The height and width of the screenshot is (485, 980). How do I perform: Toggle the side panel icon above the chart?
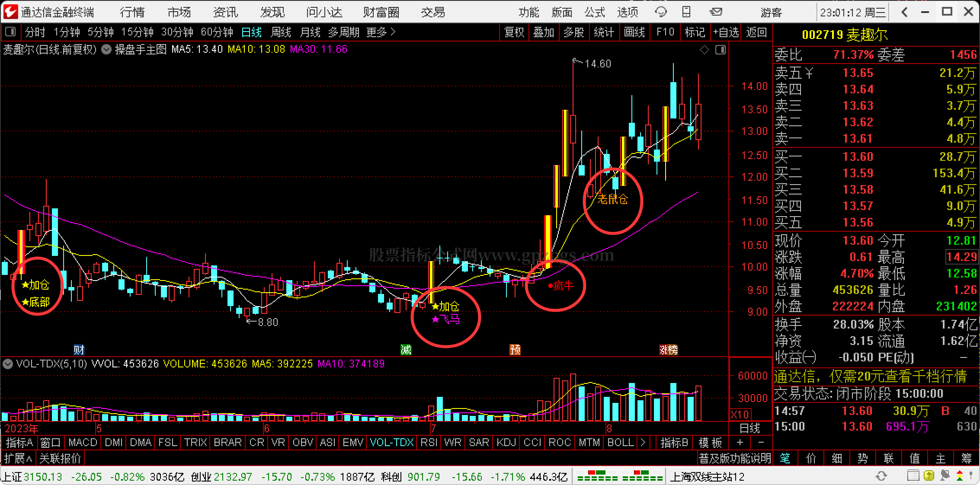pyautogui.click(x=721, y=50)
